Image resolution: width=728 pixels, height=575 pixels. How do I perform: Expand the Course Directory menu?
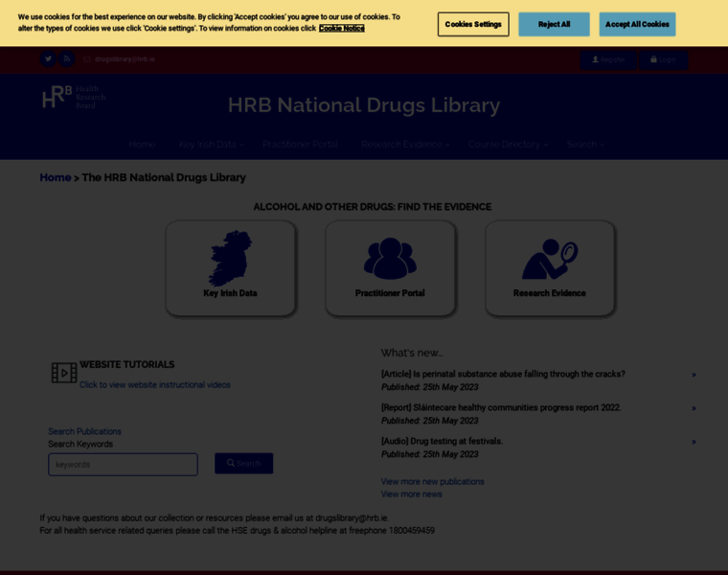point(508,145)
